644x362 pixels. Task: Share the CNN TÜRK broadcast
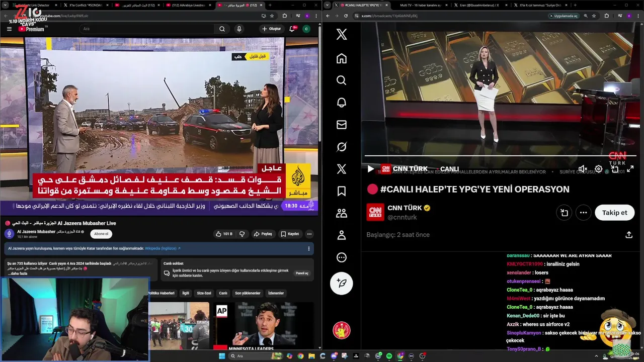tap(629, 235)
